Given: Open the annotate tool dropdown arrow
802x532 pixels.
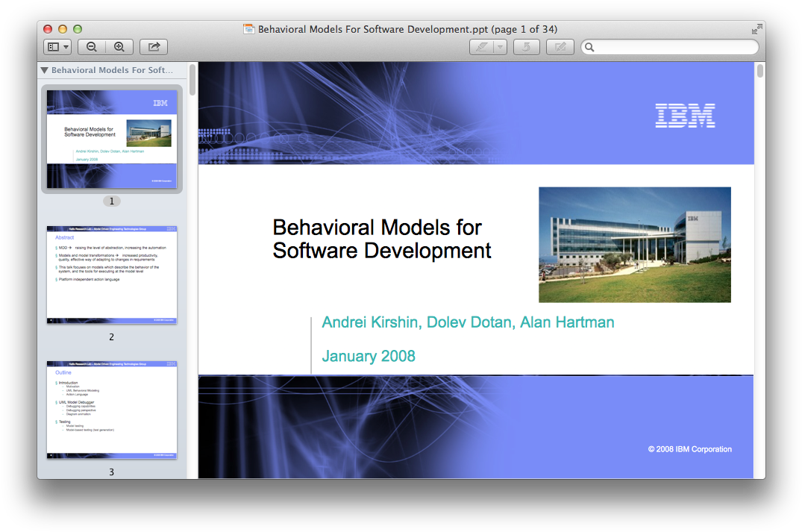Looking at the screenshot, I should tap(501, 47).
